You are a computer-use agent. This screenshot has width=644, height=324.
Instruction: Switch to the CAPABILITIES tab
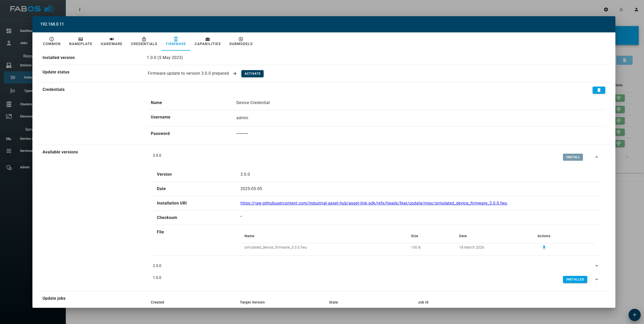(x=207, y=41)
